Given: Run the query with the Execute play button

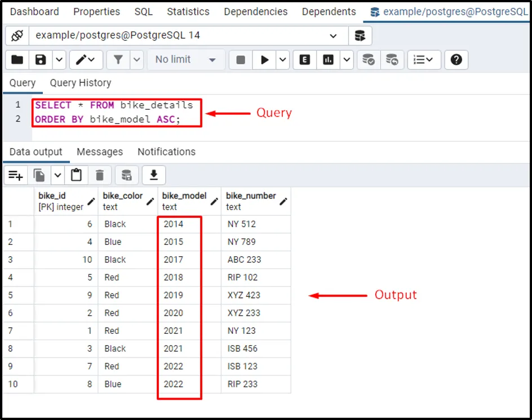Looking at the screenshot, I should pos(263,60).
